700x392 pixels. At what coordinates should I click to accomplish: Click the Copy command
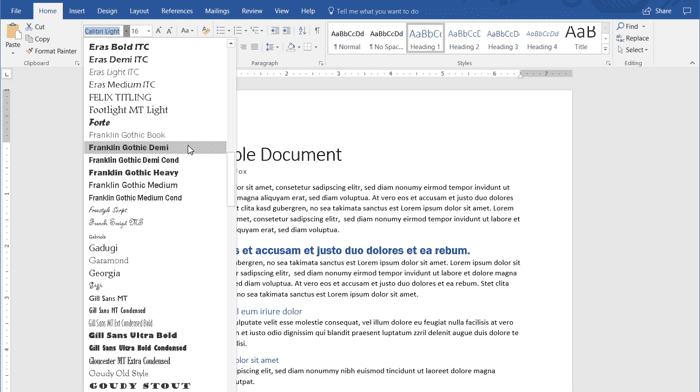[x=38, y=39]
